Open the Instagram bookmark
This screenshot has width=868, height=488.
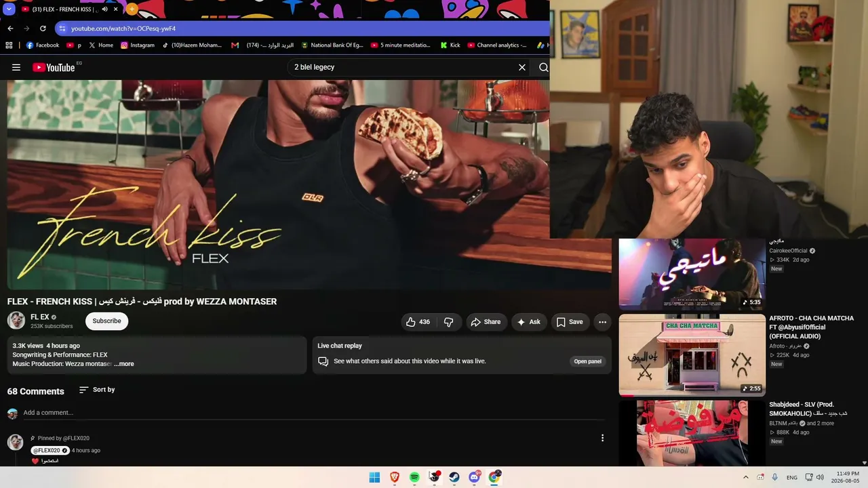138,45
